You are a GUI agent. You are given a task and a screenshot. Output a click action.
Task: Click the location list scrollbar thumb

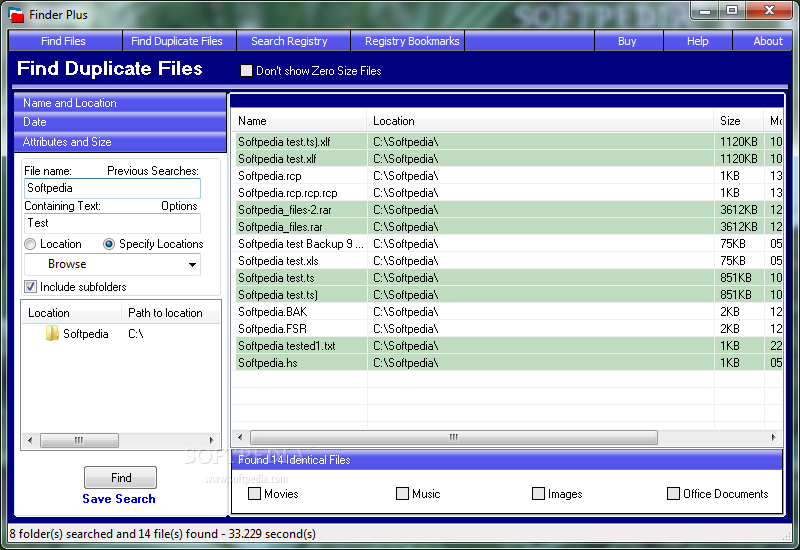(79, 440)
